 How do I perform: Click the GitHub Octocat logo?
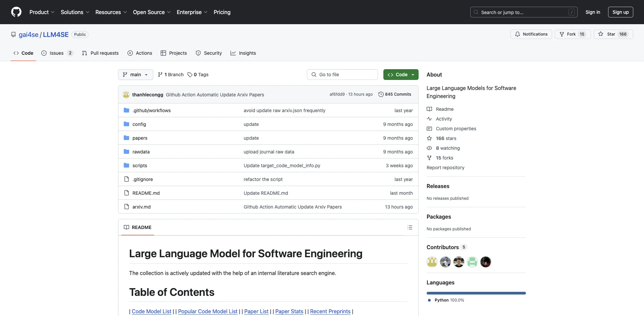point(16,12)
